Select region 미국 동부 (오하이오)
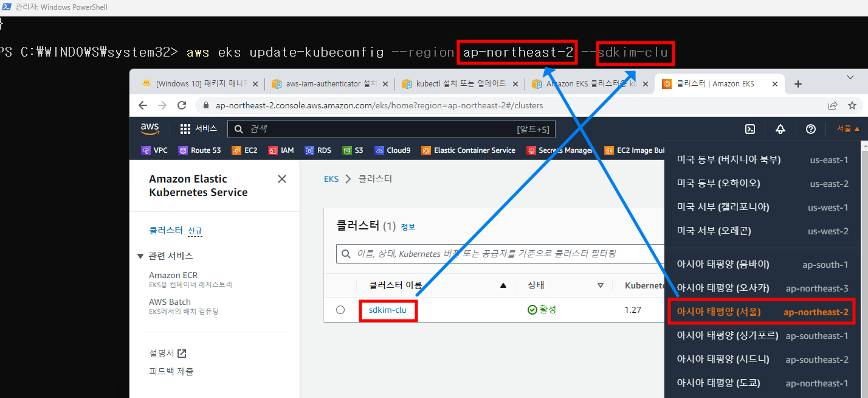This screenshot has height=398, width=868. [763, 183]
